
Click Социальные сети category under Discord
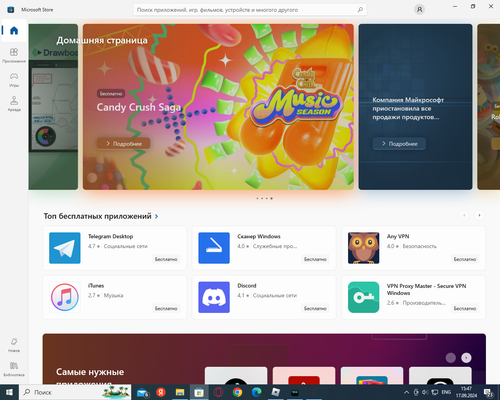(x=275, y=295)
